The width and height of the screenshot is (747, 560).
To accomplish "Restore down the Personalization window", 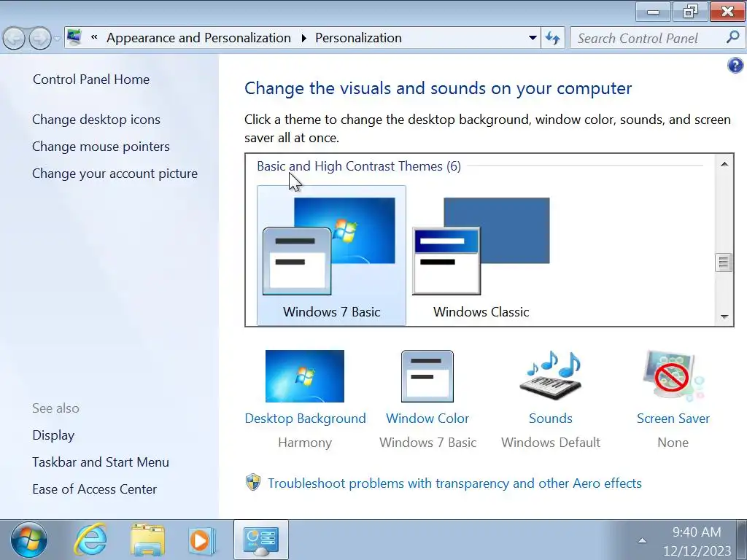I will pyautogui.click(x=690, y=12).
